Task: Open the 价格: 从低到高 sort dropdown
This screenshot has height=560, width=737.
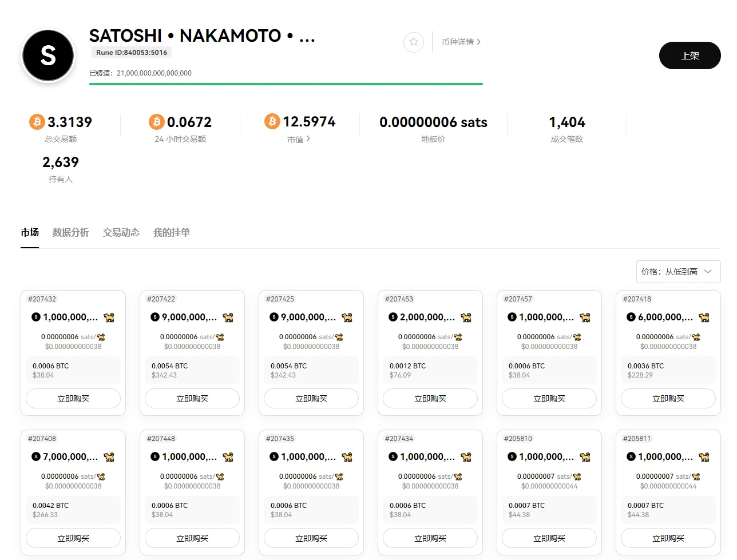Action: (x=677, y=272)
